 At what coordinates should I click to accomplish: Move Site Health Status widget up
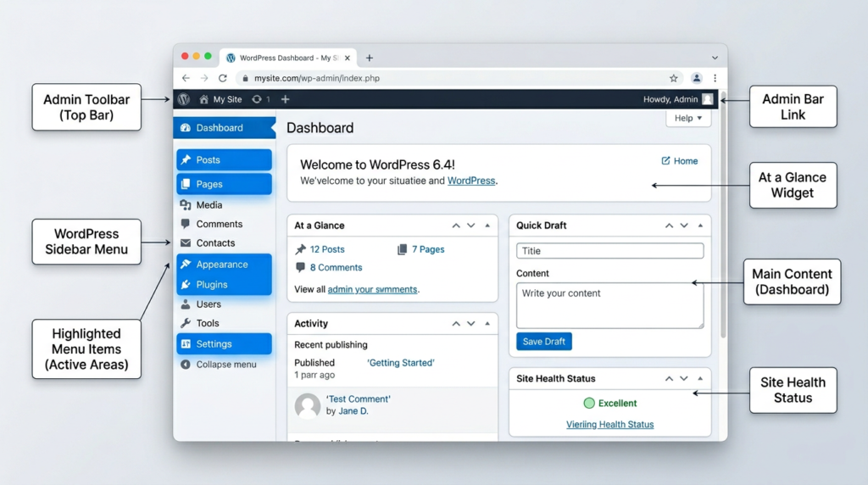point(670,379)
